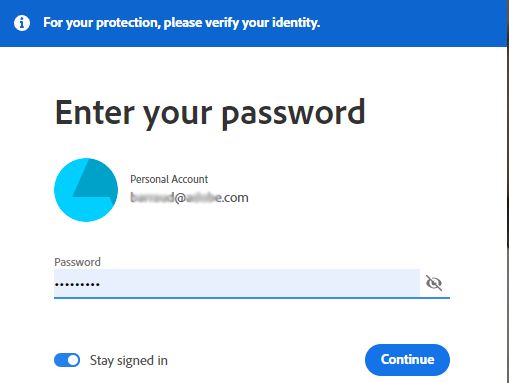Click the blurred account email address
This screenshot has width=509, height=383.
(x=189, y=198)
